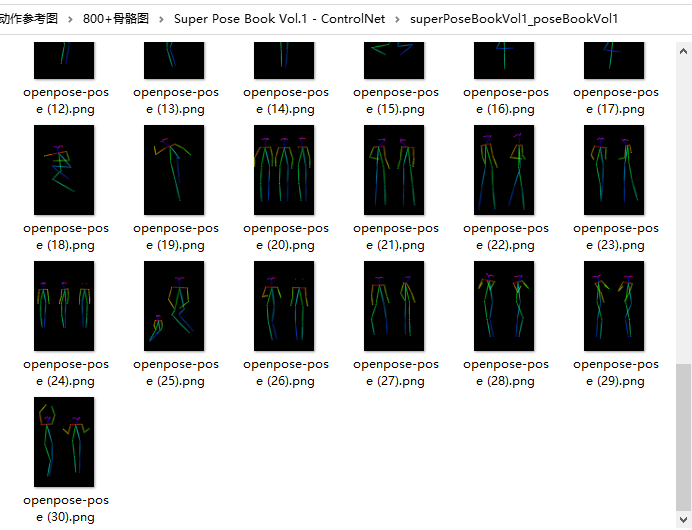
Task: Select the openpose-pose (26).png thumbnail
Action: 284,306
